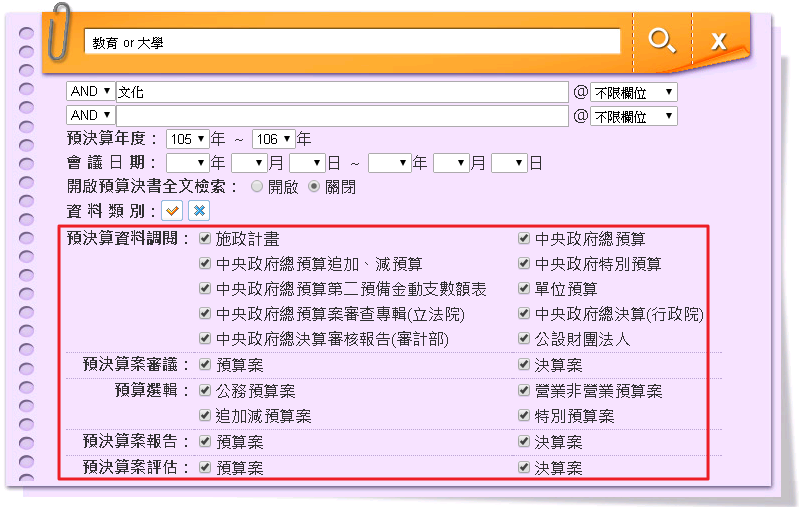Screen dimensions: 799x507
Task: Toggle the 單位預算 checkbox
Action: pos(524,289)
